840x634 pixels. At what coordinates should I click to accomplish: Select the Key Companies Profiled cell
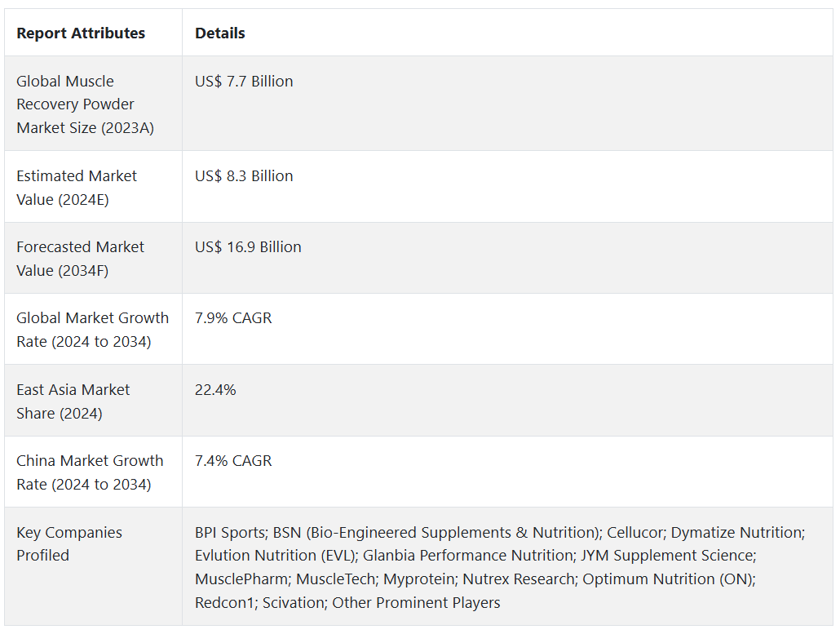(69, 544)
